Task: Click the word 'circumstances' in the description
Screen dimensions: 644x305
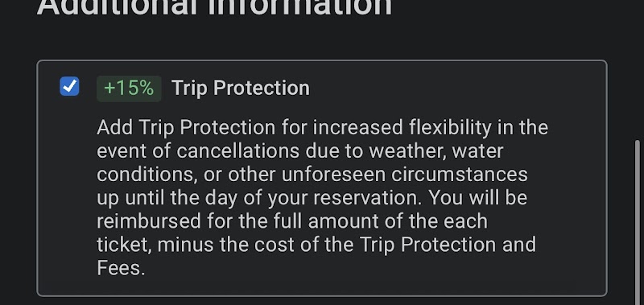Action: click(459, 174)
